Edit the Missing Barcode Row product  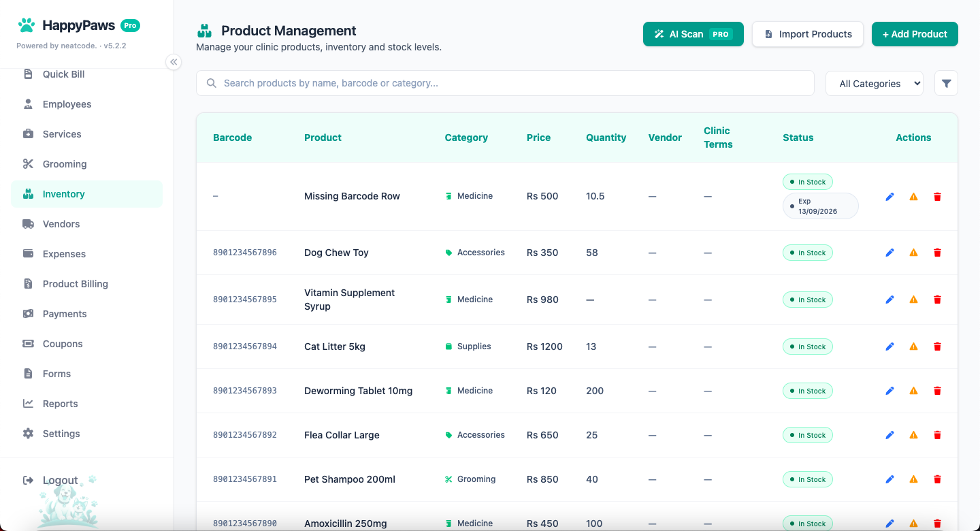pyautogui.click(x=889, y=197)
